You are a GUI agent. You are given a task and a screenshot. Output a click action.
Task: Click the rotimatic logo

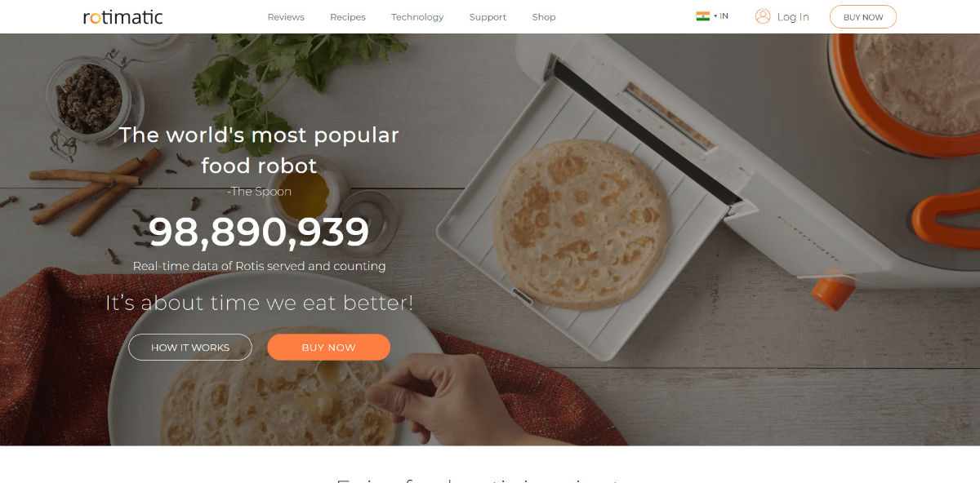122,16
